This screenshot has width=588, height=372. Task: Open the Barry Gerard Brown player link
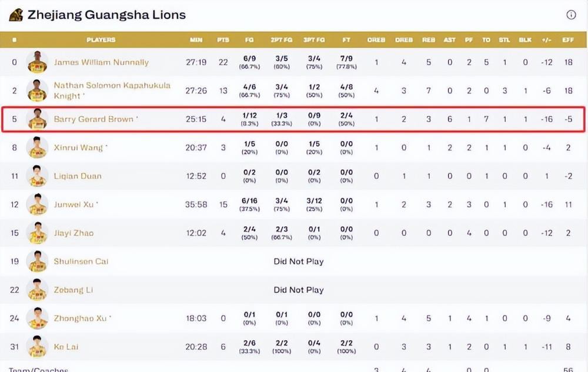tap(93, 119)
